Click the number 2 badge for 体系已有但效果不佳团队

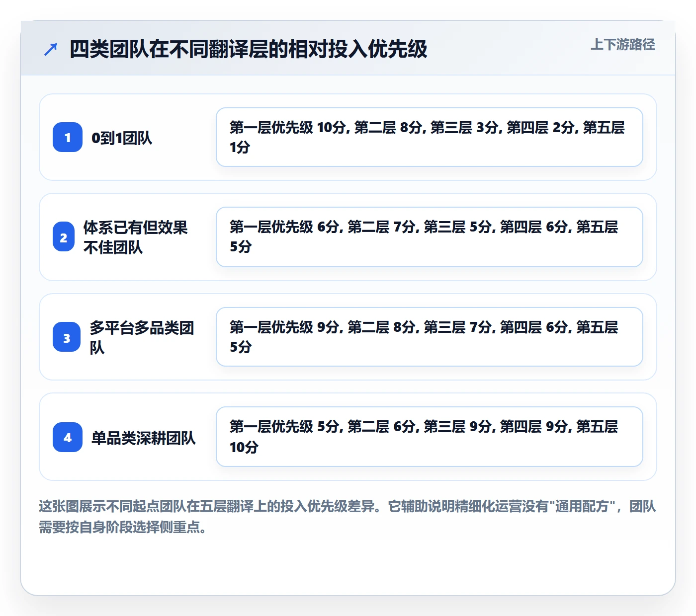[x=64, y=237]
